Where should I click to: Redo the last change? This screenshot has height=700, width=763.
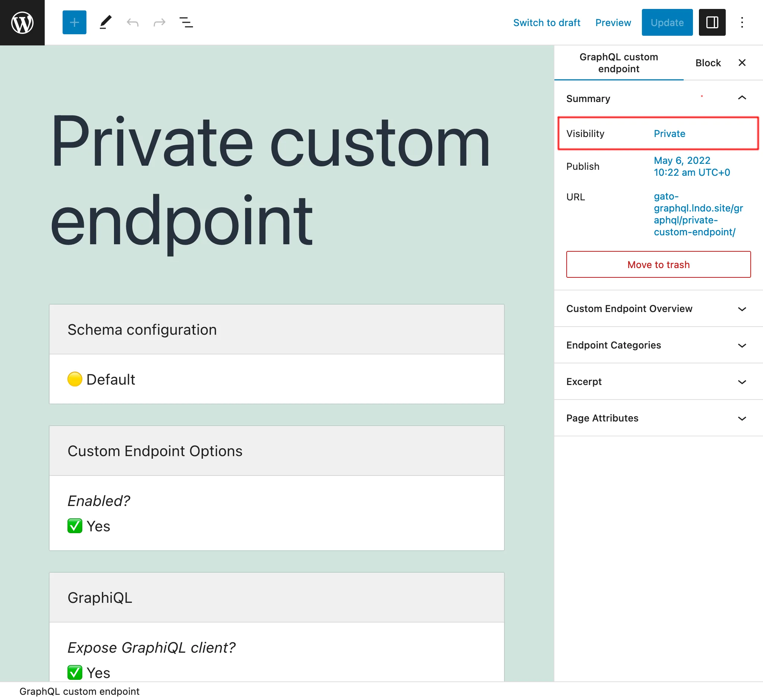click(x=159, y=22)
